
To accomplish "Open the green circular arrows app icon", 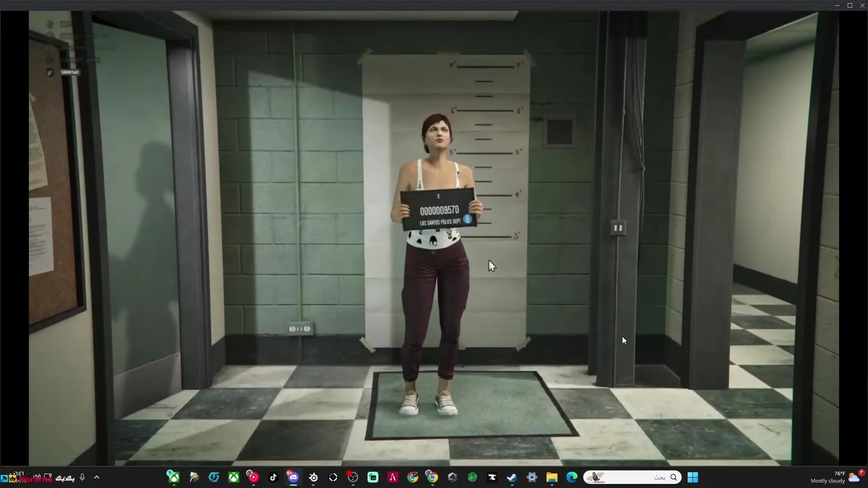I will (x=472, y=477).
